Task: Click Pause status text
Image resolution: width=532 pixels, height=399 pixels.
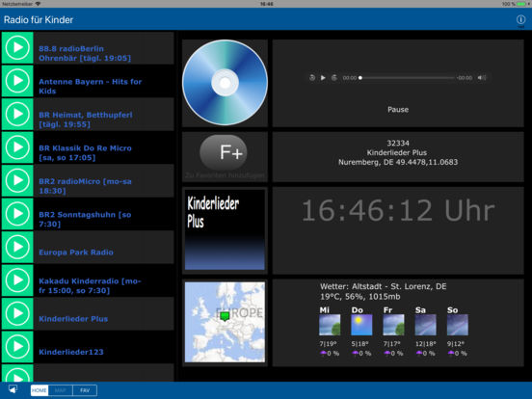Action: click(x=398, y=110)
